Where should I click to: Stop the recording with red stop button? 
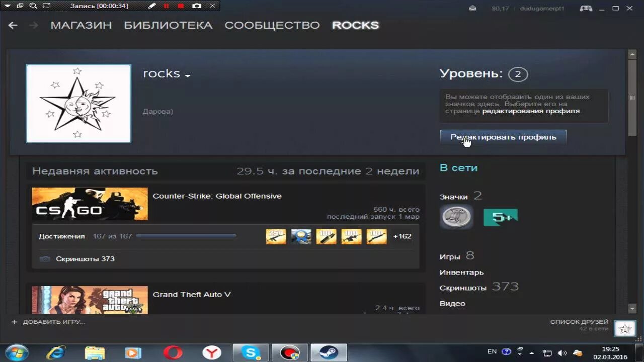click(x=181, y=6)
